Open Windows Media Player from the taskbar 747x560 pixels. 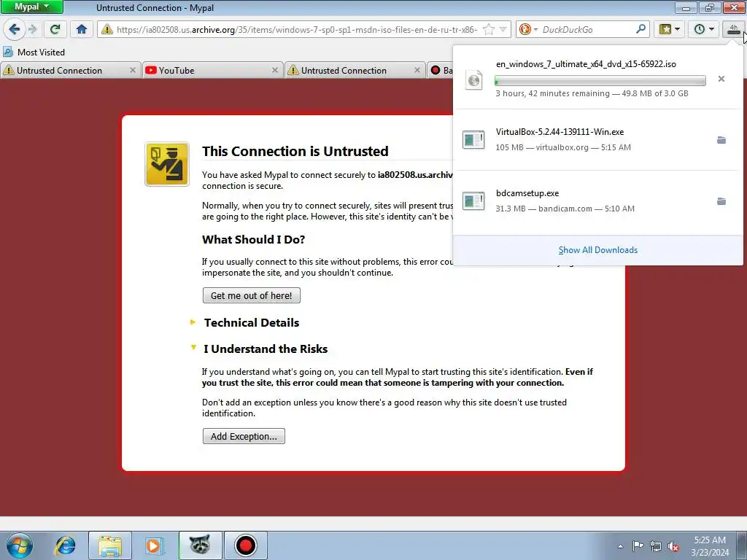click(155, 545)
